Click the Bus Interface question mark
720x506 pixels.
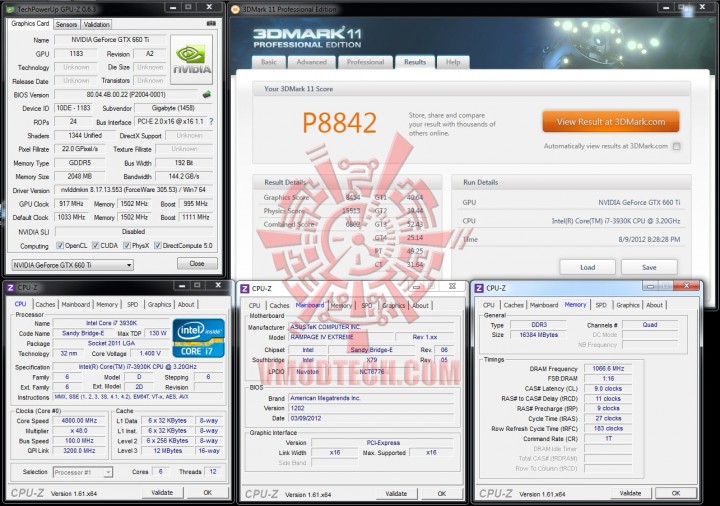pyautogui.click(x=211, y=122)
